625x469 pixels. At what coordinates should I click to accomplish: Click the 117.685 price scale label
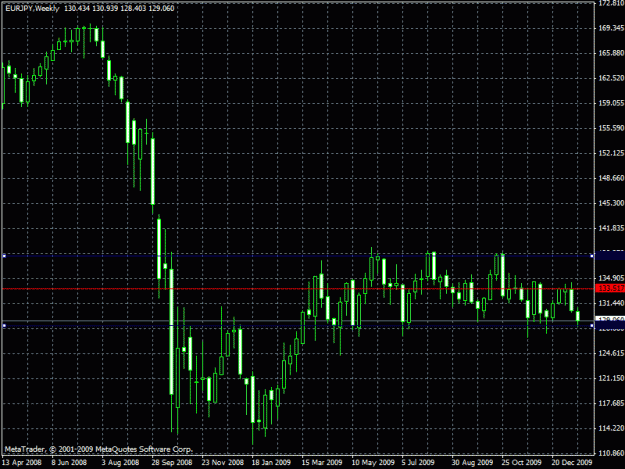point(611,404)
